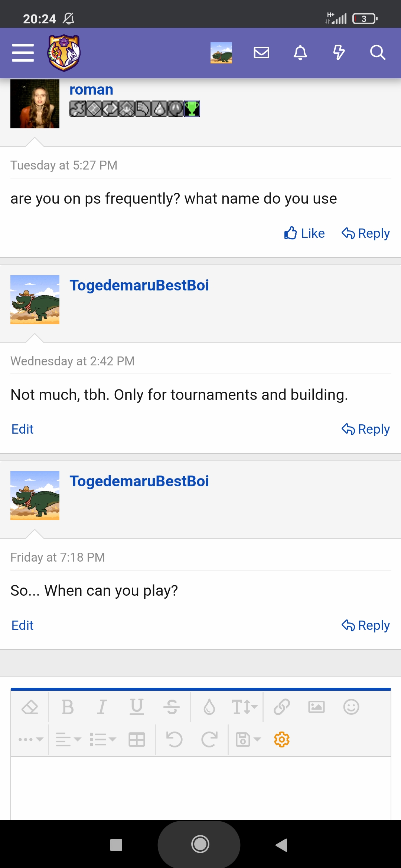
Task: Open the hamburger navigation menu
Action: coord(23,52)
